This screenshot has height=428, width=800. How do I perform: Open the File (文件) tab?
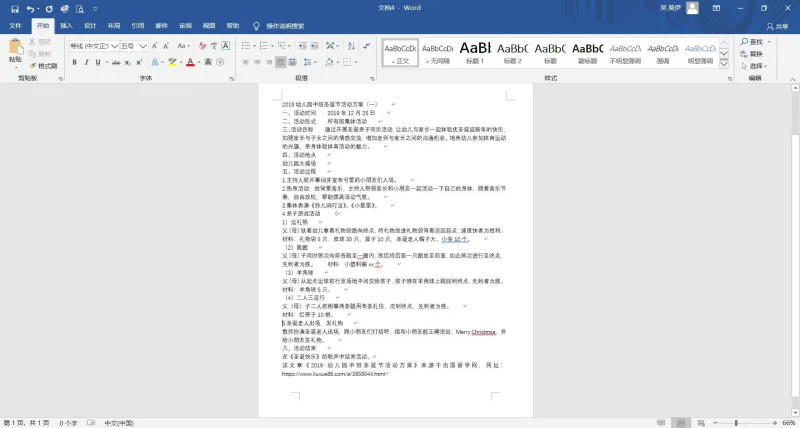tap(15, 26)
